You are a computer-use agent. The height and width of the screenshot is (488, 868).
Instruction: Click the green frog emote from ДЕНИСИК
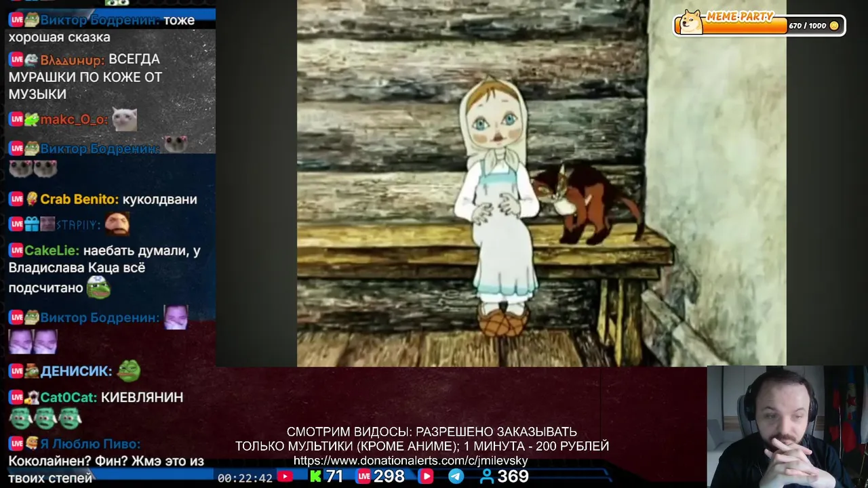pos(129,370)
